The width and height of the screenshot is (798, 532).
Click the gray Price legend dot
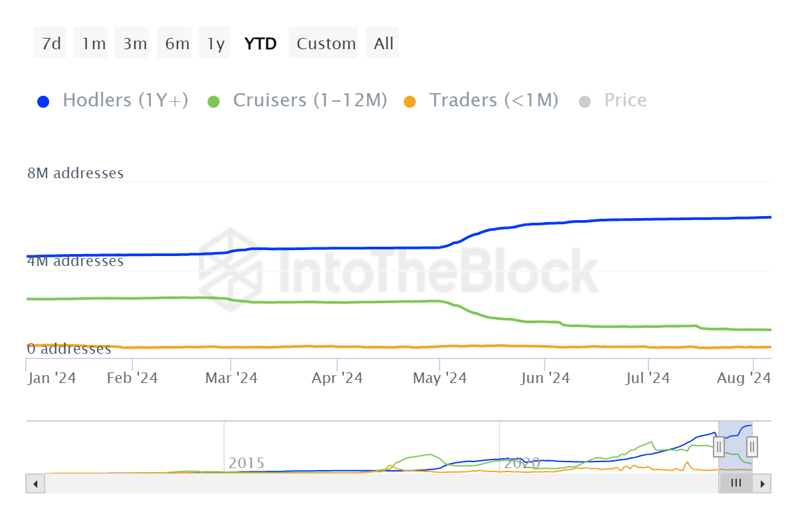[585, 102]
